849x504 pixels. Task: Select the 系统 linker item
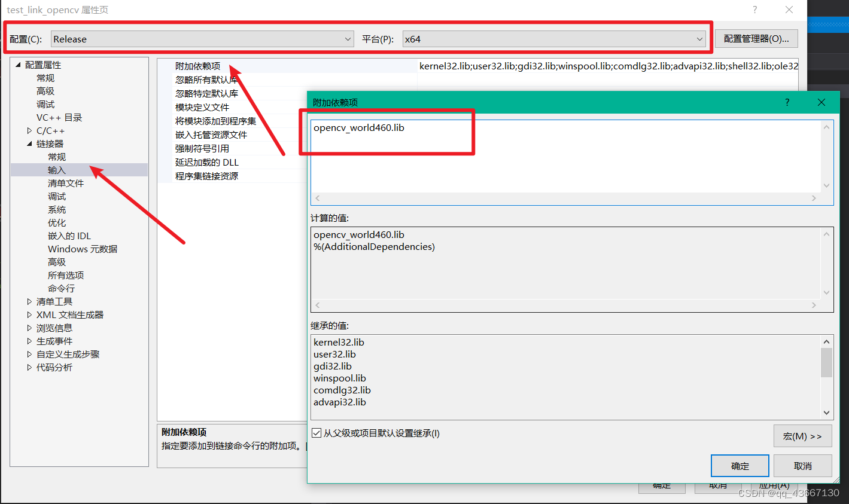click(x=57, y=209)
